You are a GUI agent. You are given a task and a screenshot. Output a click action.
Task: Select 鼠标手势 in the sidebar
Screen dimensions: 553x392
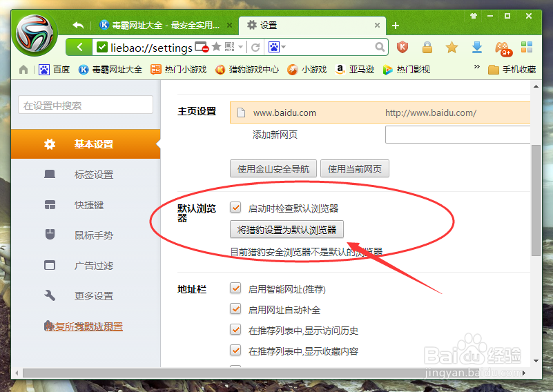[86, 235]
